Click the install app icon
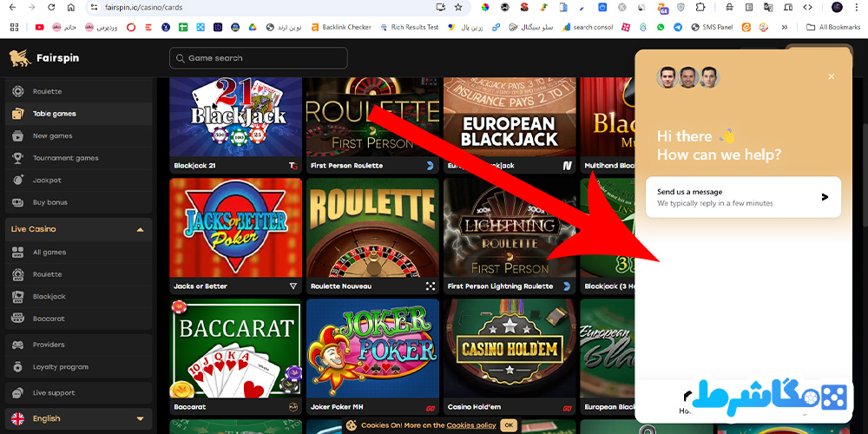 441,7
